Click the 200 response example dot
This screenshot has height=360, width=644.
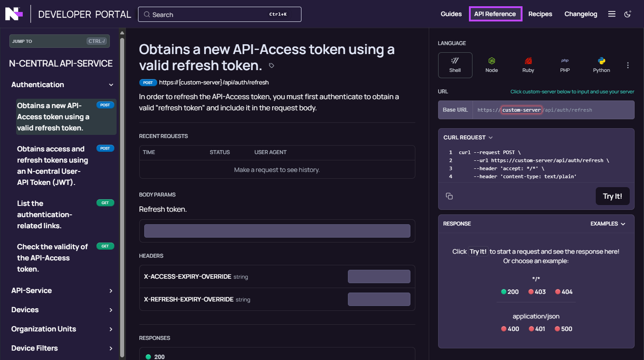[x=504, y=292]
